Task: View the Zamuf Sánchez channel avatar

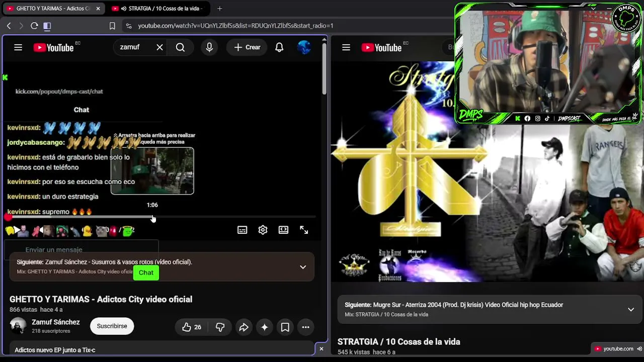Action: [18, 326]
